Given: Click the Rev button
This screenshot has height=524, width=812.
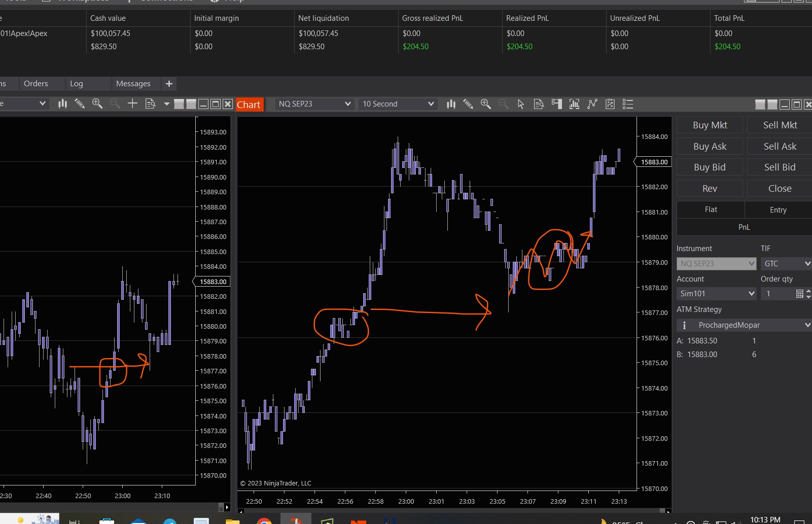Looking at the screenshot, I should click(x=709, y=188).
